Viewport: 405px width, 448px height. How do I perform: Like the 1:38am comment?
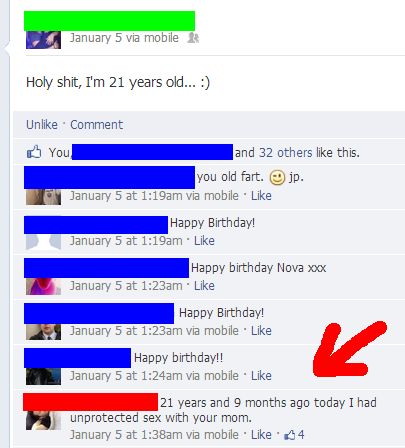[x=261, y=435]
